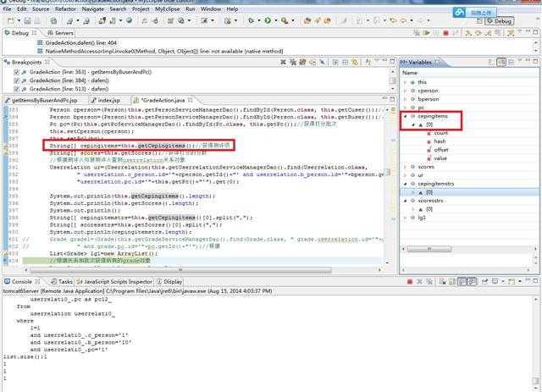Open dropdown arrow next to Run button
Viewport: 542px width, 392px height.
point(276,20)
